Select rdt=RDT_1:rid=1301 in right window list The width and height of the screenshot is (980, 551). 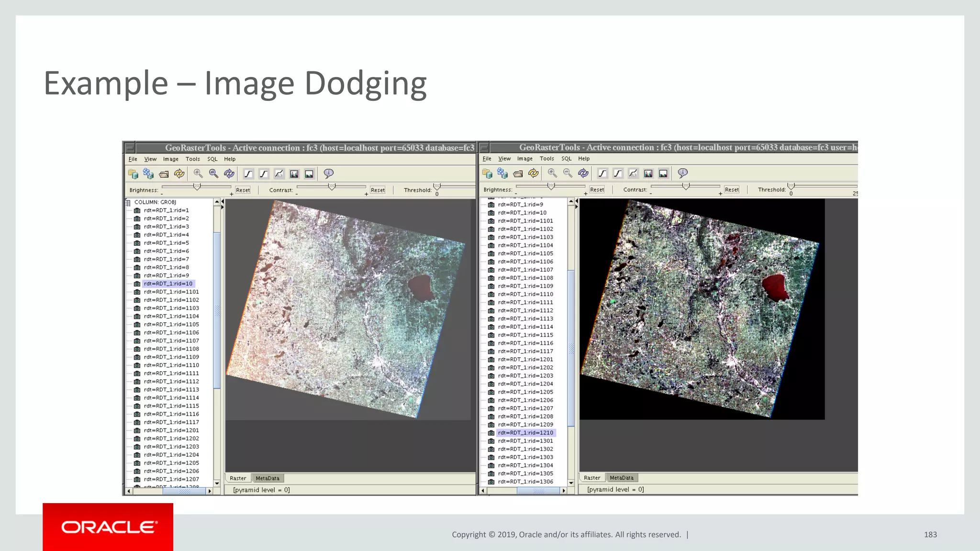pyautogui.click(x=525, y=441)
